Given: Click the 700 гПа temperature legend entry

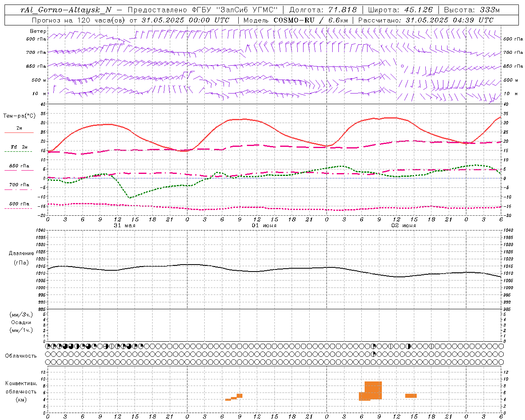Looking at the screenshot, I should pos(19,185).
